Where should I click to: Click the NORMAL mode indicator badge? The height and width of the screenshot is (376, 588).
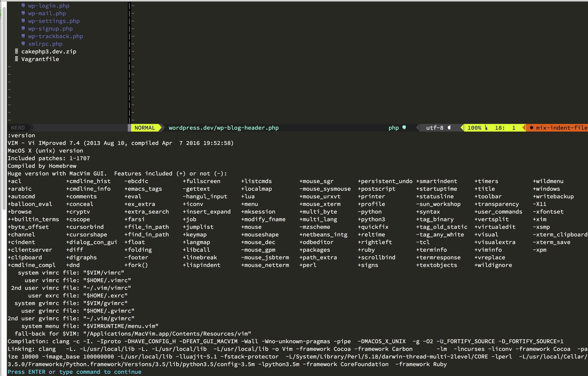point(145,127)
